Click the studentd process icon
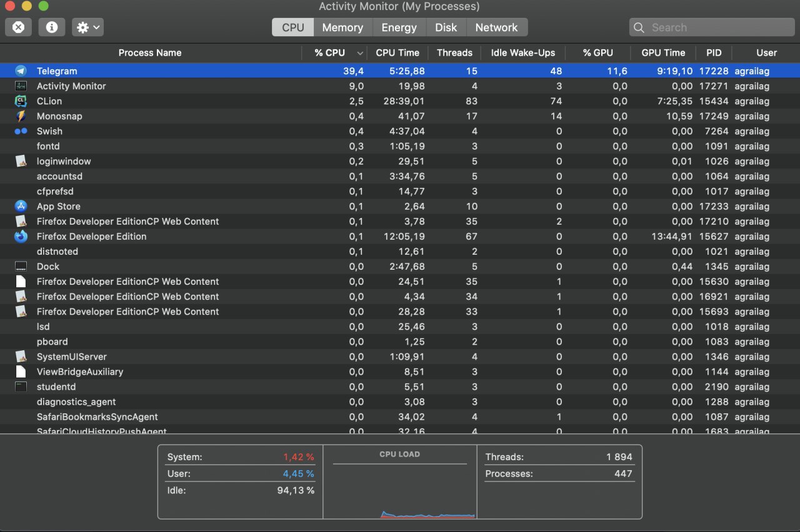800x532 pixels. point(21,387)
